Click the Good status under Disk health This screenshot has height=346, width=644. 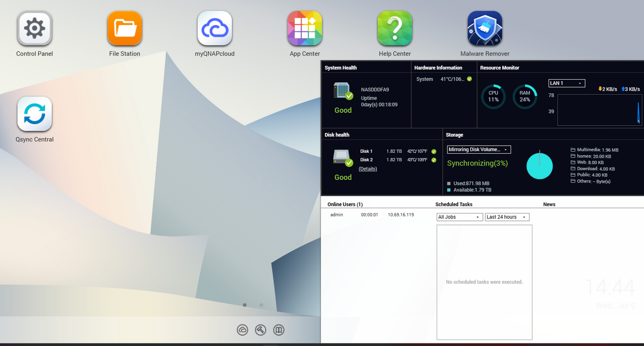click(x=343, y=177)
